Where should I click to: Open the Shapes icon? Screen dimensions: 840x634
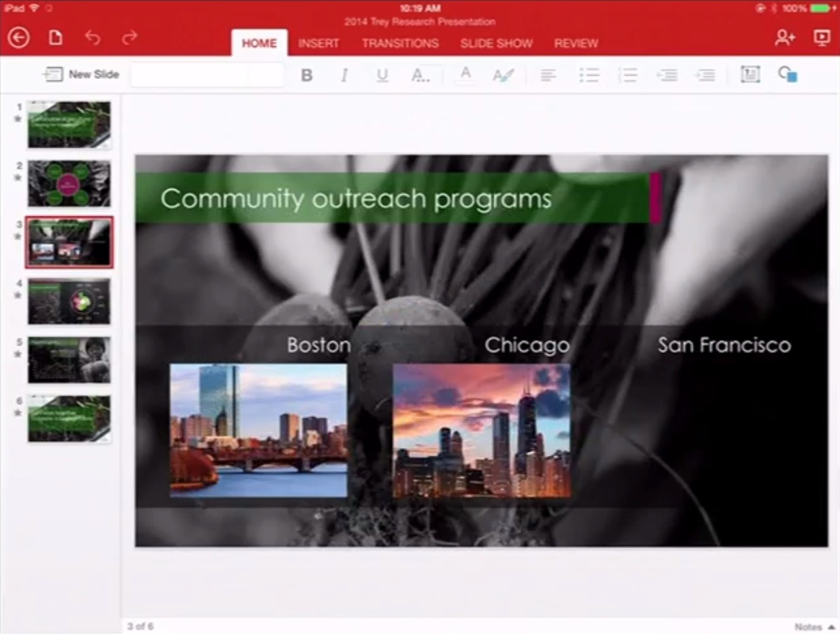(787, 74)
